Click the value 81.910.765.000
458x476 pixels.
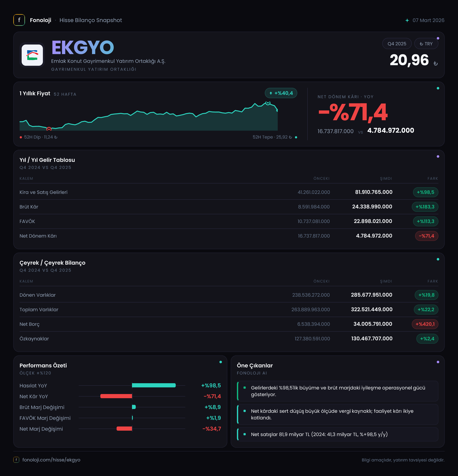coord(374,192)
